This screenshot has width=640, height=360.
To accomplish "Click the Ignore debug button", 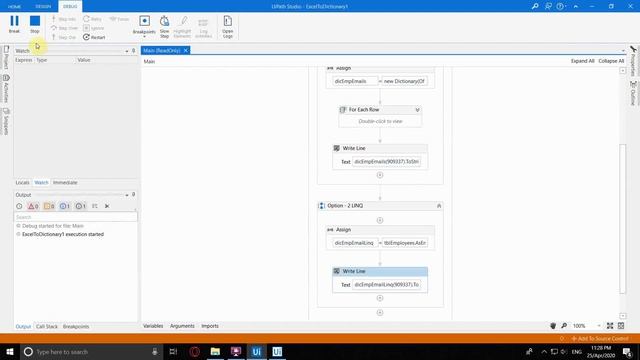I will [94, 28].
